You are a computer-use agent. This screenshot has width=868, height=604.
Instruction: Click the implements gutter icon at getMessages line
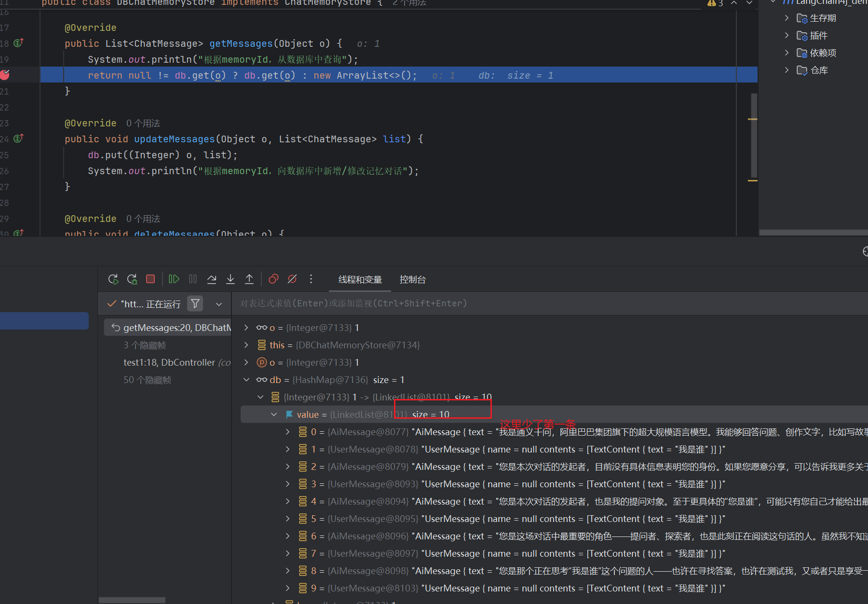[x=18, y=43]
